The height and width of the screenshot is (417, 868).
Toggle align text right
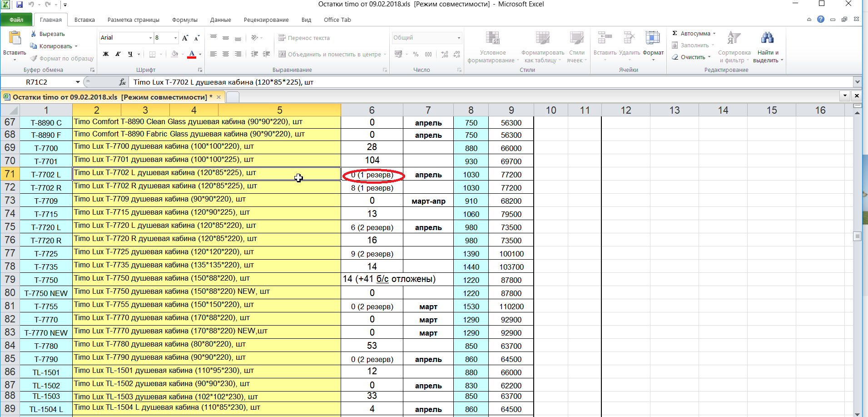pos(238,54)
